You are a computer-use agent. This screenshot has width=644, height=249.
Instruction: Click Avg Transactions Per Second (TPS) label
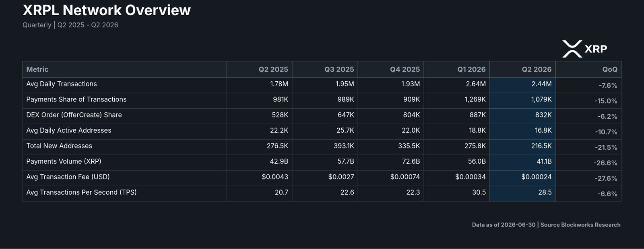(81, 192)
